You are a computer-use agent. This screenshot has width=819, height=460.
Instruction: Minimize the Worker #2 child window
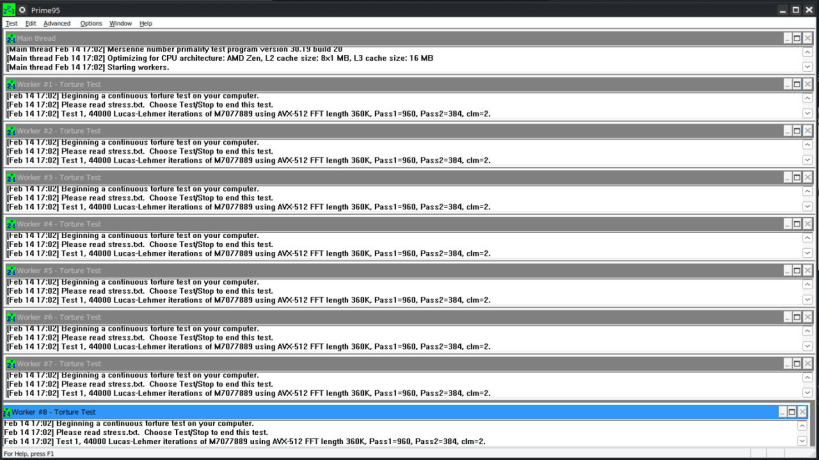(788, 131)
